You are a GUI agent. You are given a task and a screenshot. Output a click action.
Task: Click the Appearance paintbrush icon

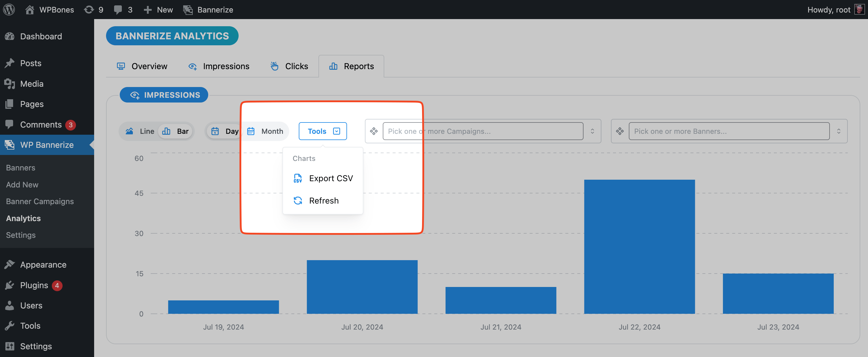[10, 265]
